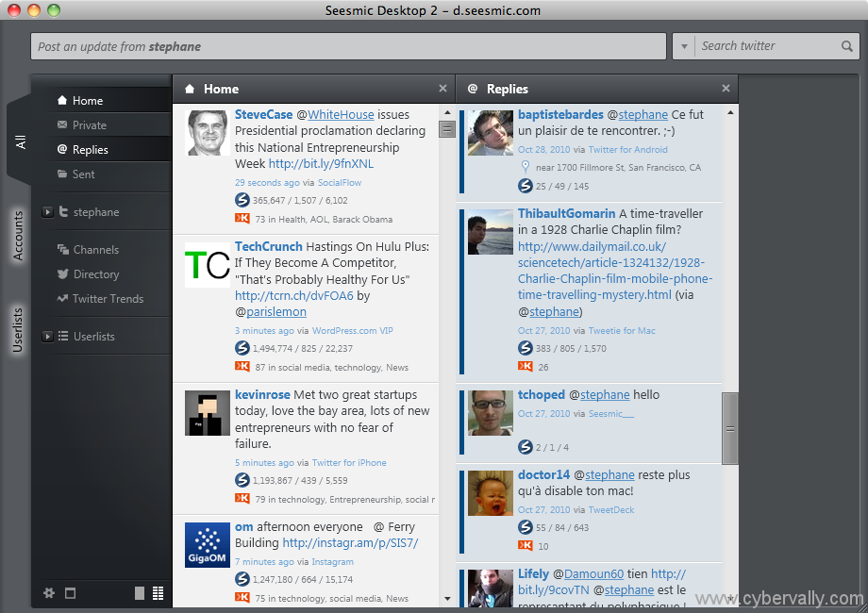Click Home column scrollbar thumb

pyautogui.click(x=446, y=129)
